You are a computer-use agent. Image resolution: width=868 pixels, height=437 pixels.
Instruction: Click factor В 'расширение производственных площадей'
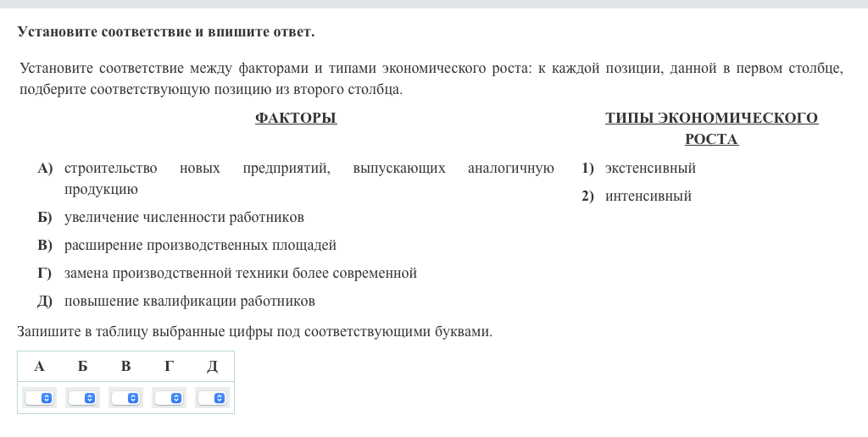click(x=200, y=246)
